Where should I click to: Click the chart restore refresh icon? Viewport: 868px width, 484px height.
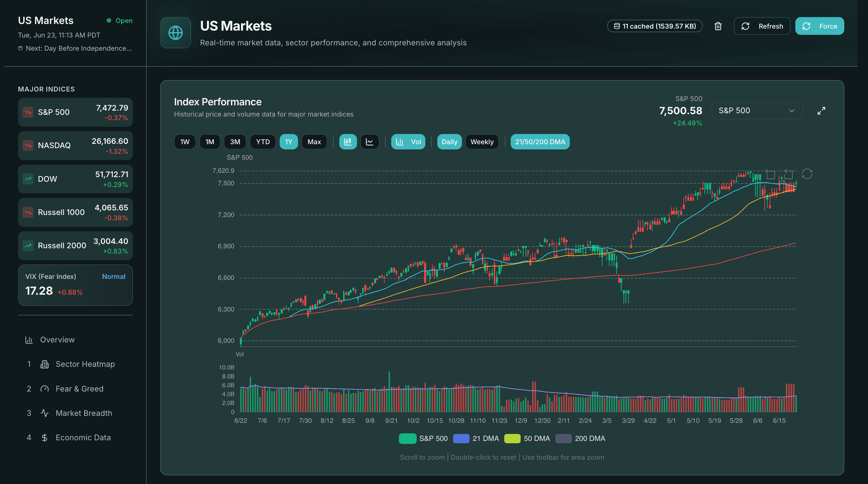pyautogui.click(x=807, y=174)
